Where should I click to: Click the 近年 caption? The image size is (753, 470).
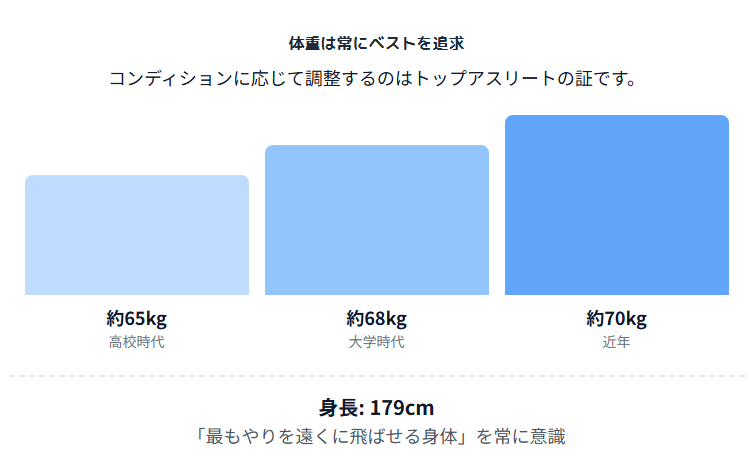[617, 342]
